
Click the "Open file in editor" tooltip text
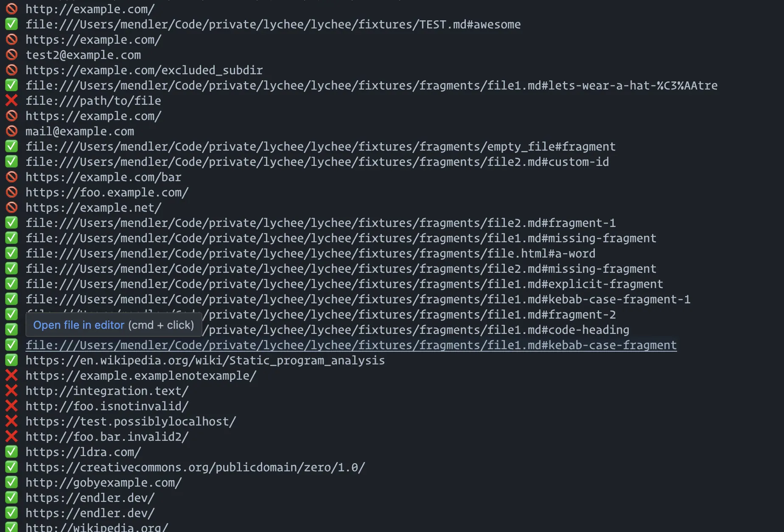pyautogui.click(x=79, y=325)
